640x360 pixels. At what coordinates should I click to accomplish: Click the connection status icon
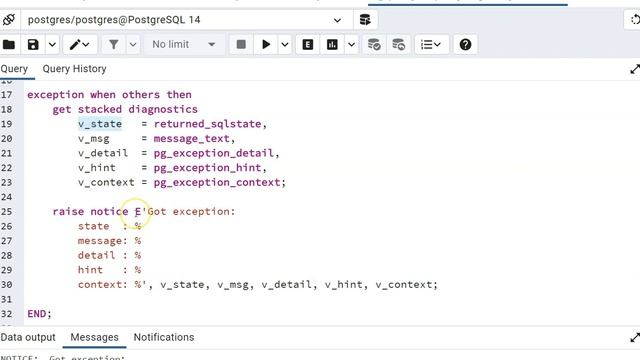pyautogui.click(x=9, y=20)
